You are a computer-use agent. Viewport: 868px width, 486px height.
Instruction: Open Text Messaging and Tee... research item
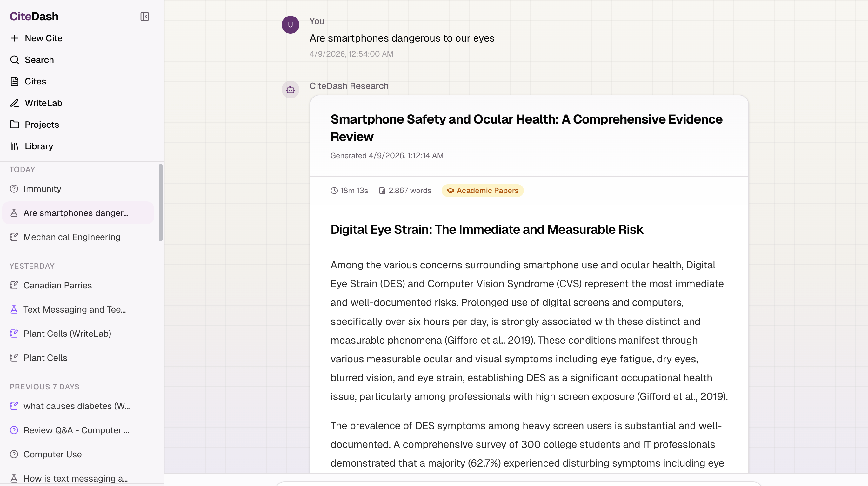click(x=74, y=309)
